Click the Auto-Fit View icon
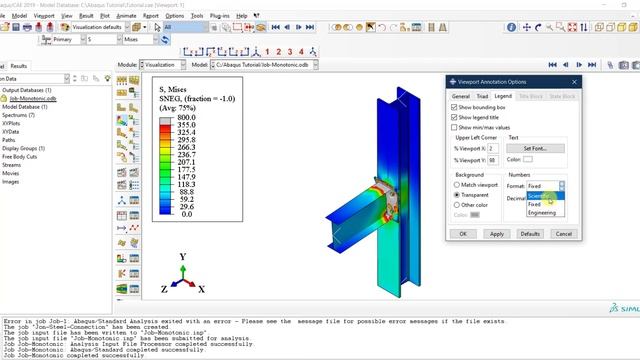Screen dimensions: 640x360 572,27
